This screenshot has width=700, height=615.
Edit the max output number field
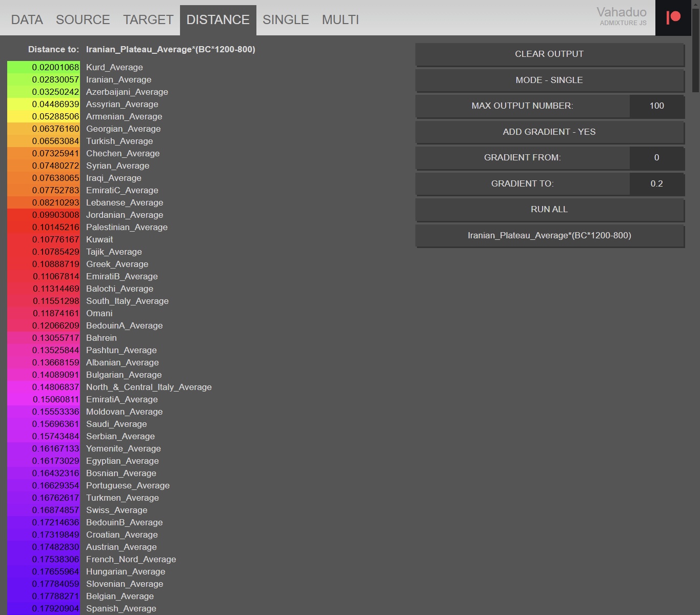pyautogui.click(x=656, y=106)
